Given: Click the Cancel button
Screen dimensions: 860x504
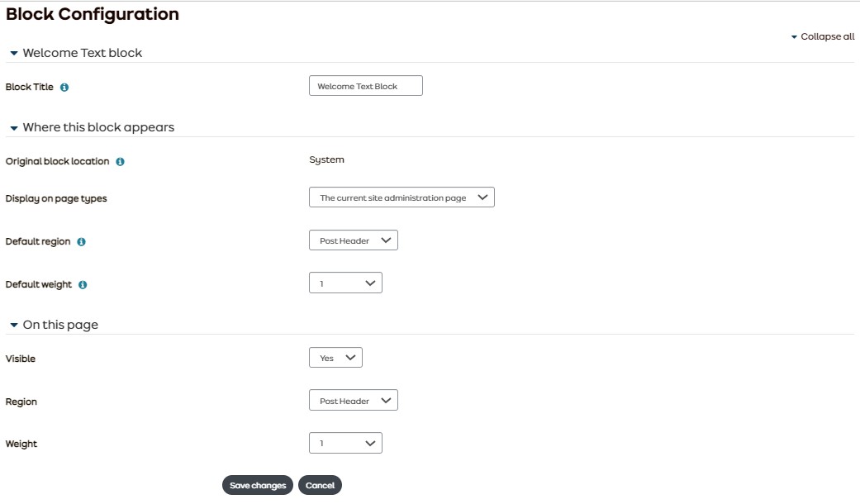Looking at the screenshot, I should pos(320,486).
